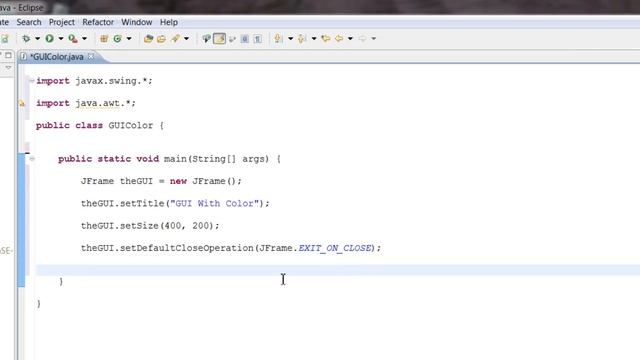Click on EXIT_ON_CLOSE constant
Screen dimensions: 640x360
[x=335, y=248]
